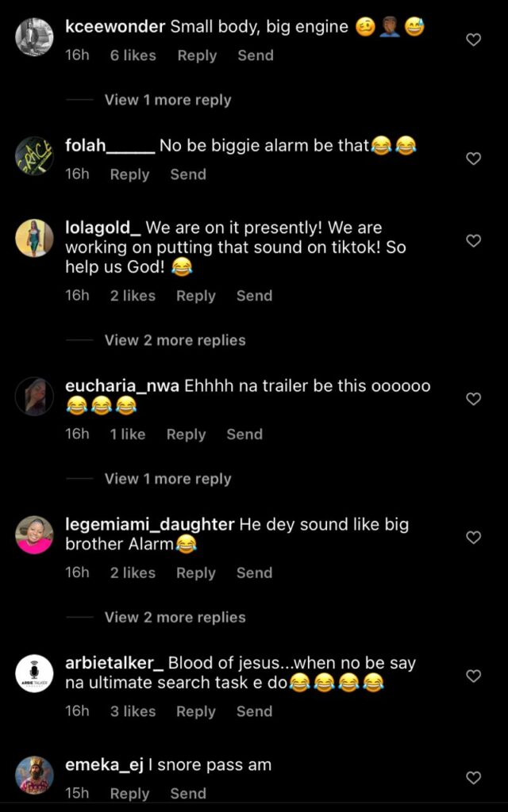
Task: Like arbietalker_'s comment using the heart icon
Action: click(x=473, y=676)
